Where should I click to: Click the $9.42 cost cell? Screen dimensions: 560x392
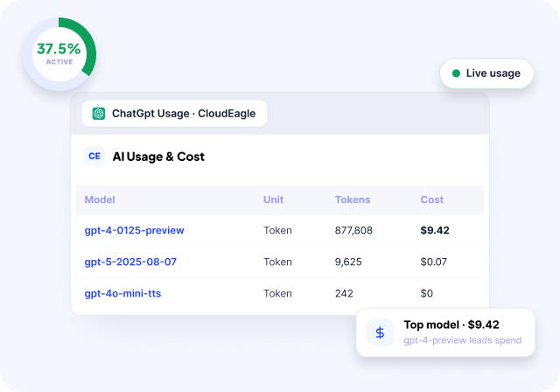pos(435,230)
